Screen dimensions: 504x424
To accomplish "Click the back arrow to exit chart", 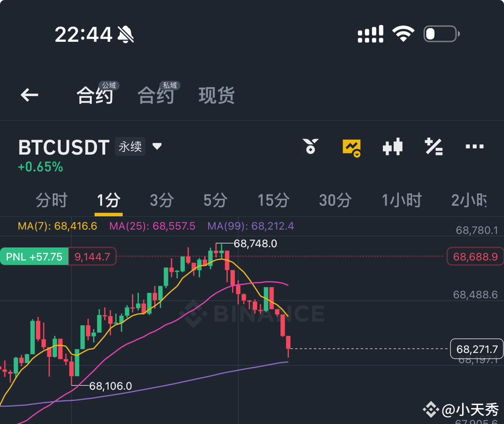I will tap(29, 95).
